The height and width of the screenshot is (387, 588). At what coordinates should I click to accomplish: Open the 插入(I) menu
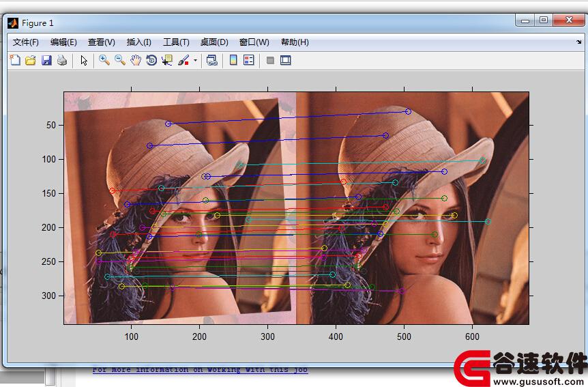click(x=138, y=42)
